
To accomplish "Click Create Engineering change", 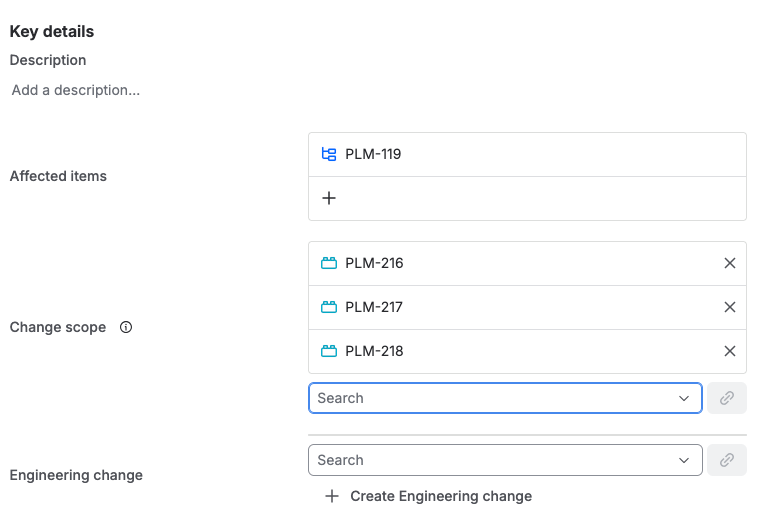I will [441, 496].
